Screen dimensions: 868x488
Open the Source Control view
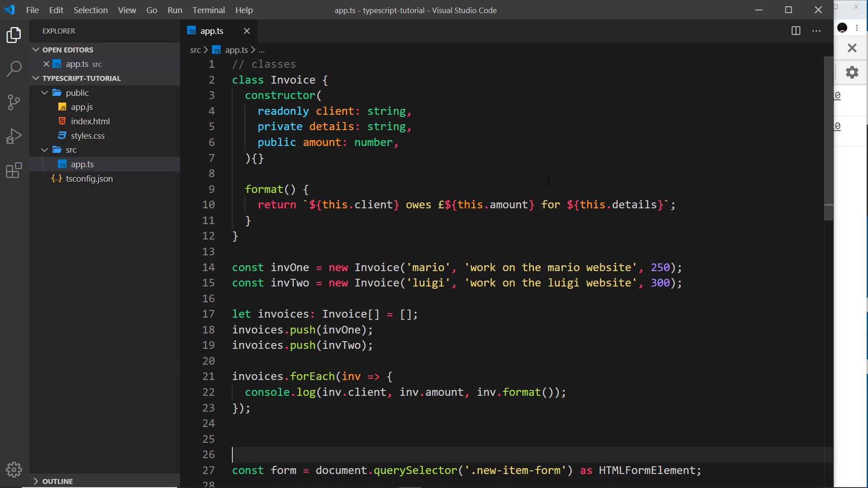pyautogui.click(x=14, y=102)
